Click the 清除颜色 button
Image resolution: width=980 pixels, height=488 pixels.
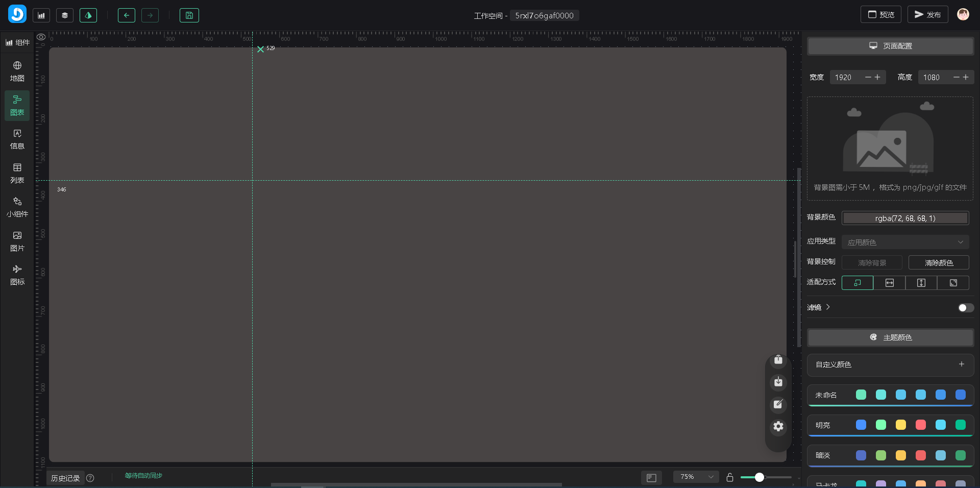pyautogui.click(x=939, y=263)
